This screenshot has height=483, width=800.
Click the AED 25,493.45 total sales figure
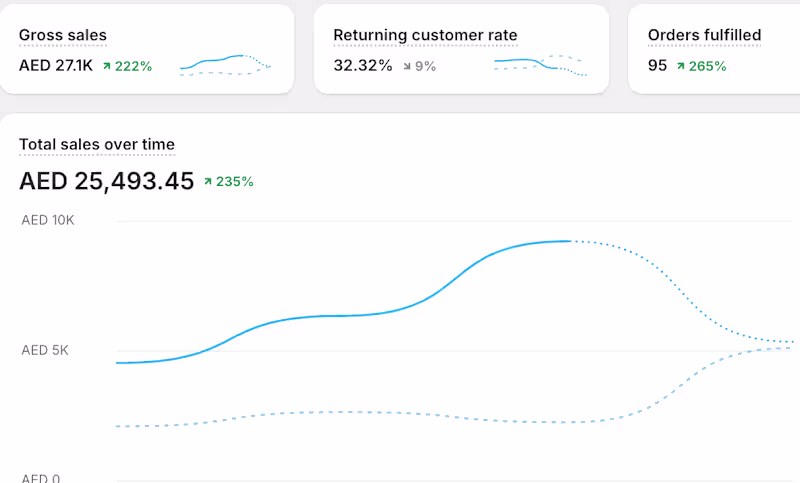[x=106, y=181]
